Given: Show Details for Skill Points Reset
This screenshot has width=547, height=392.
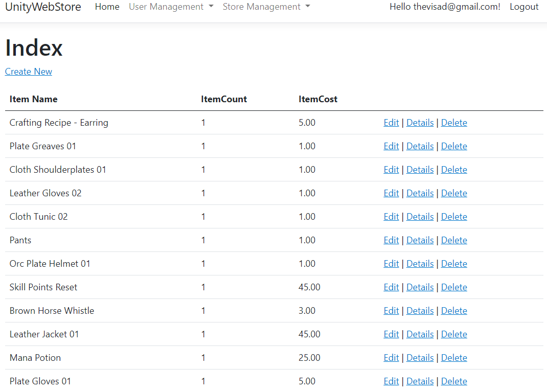Looking at the screenshot, I should 420,287.
